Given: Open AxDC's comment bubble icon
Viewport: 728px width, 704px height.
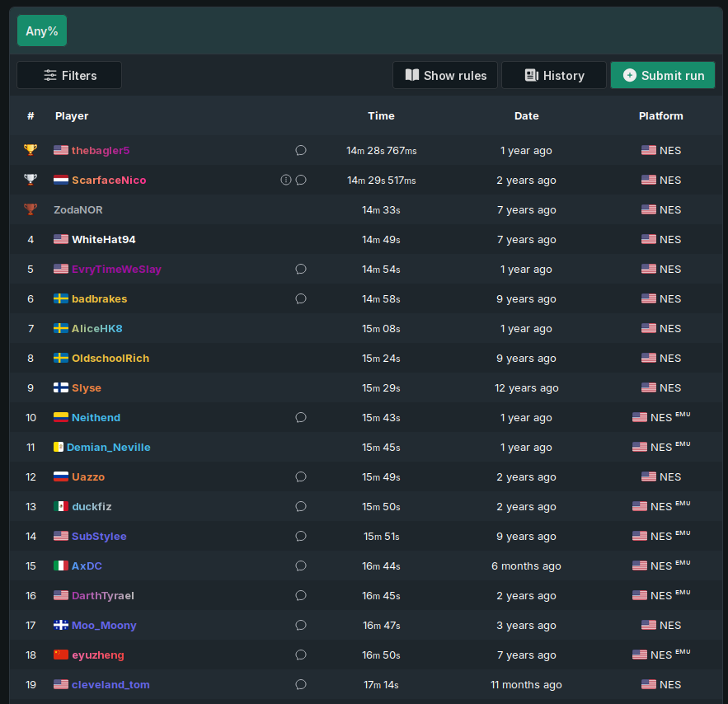Looking at the screenshot, I should click(301, 566).
